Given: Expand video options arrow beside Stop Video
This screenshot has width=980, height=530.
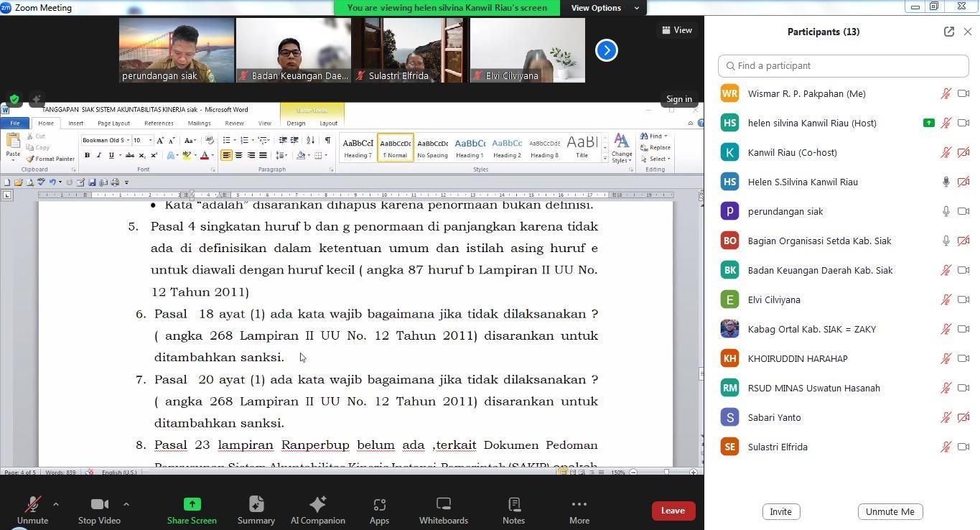Looking at the screenshot, I should (126, 504).
